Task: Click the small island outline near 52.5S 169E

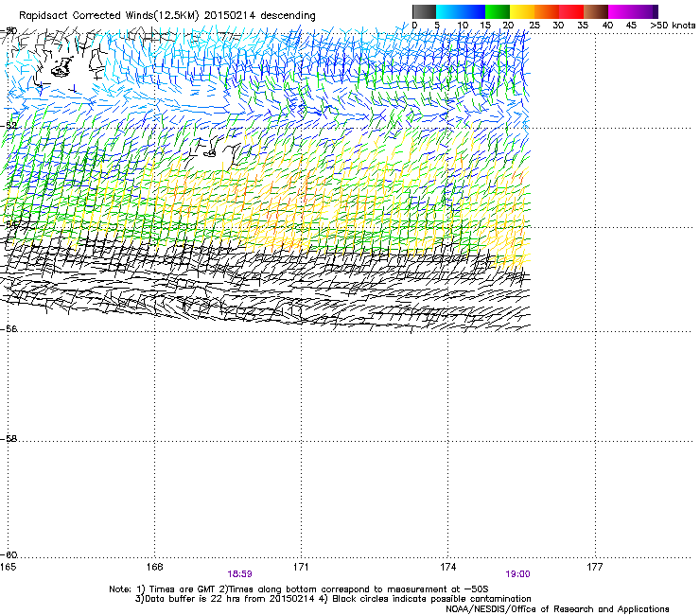Action: click(x=210, y=153)
